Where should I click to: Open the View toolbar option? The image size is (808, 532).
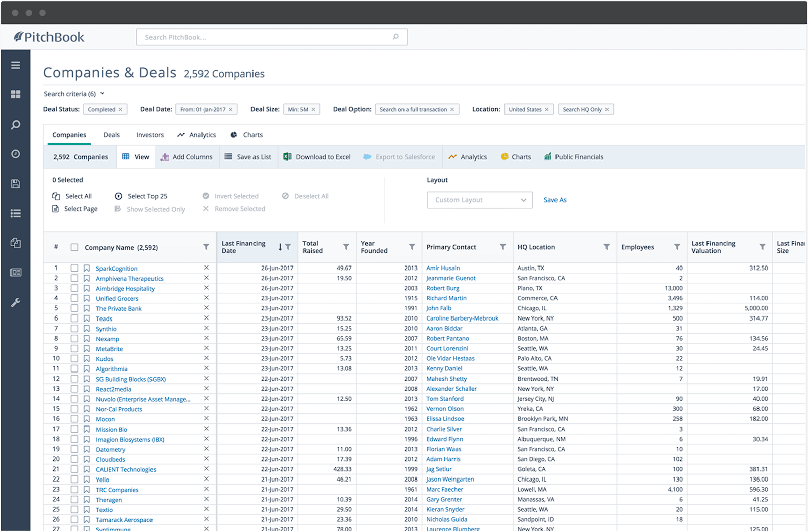point(136,157)
